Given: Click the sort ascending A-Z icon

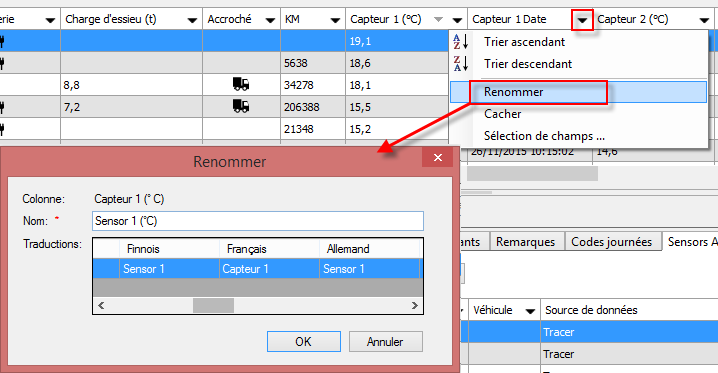Looking at the screenshot, I should (x=461, y=42).
